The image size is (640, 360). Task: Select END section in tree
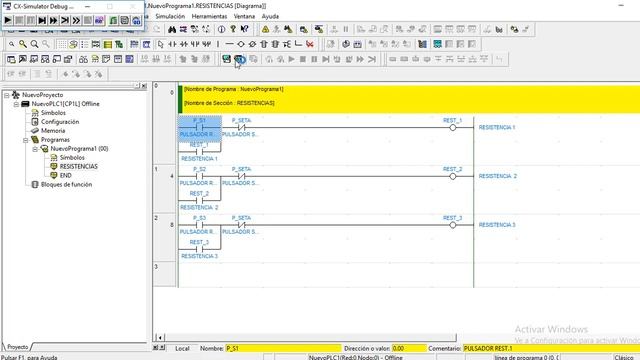[65, 176]
